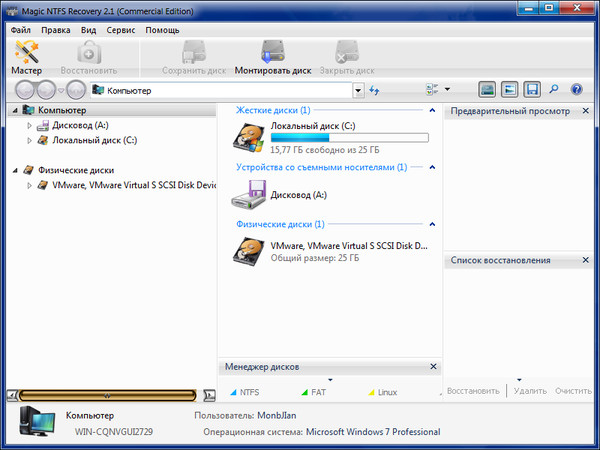Click the Монтировать диск toolbar icon
The image size is (600, 450).
click(x=273, y=58)
